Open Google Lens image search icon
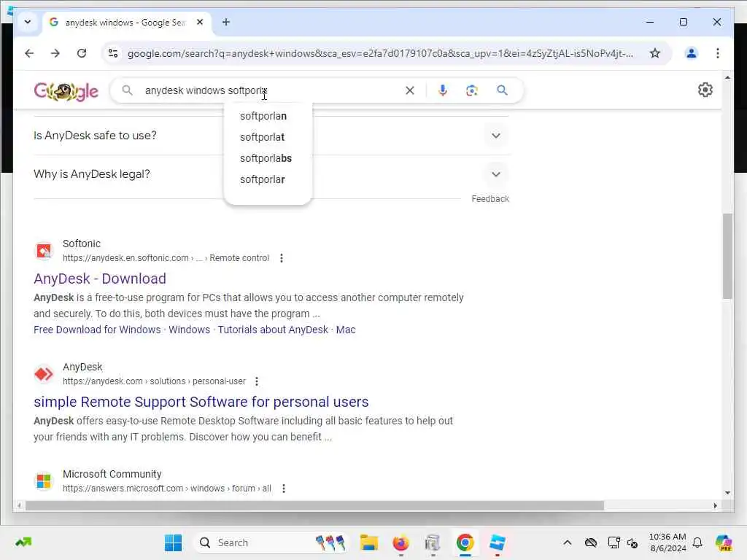747x560 pixels. (472, 90)
